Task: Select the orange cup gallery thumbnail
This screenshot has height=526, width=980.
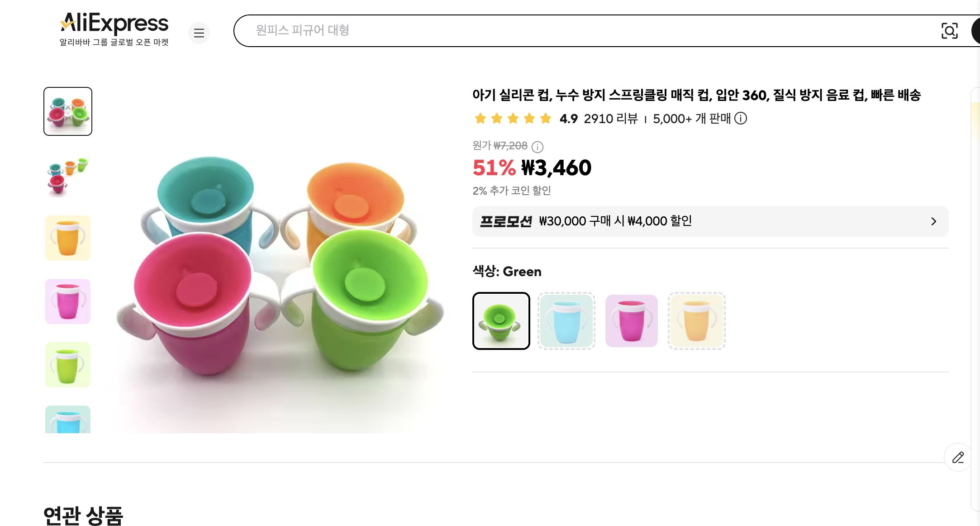Action: pos(67,238)
